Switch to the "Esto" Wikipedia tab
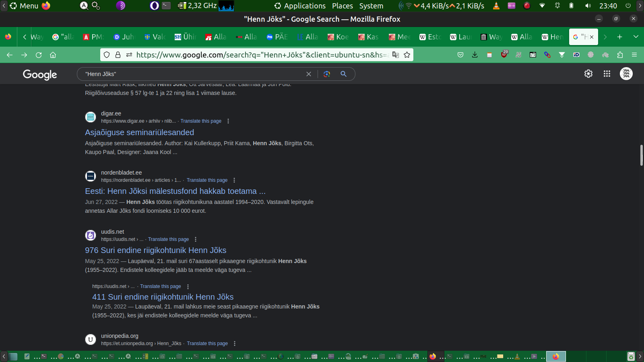The height and width of the screenshot is (362, 644). [430, 37]
